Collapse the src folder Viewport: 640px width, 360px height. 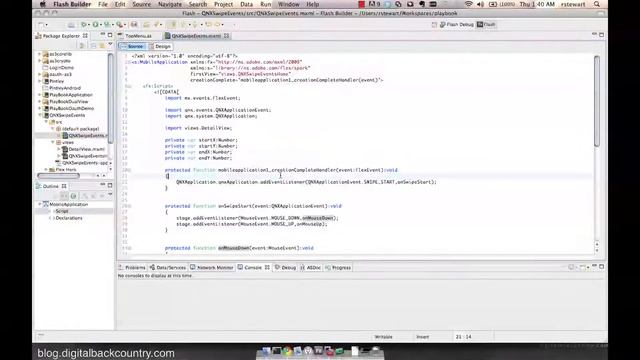tap(46, 122)
